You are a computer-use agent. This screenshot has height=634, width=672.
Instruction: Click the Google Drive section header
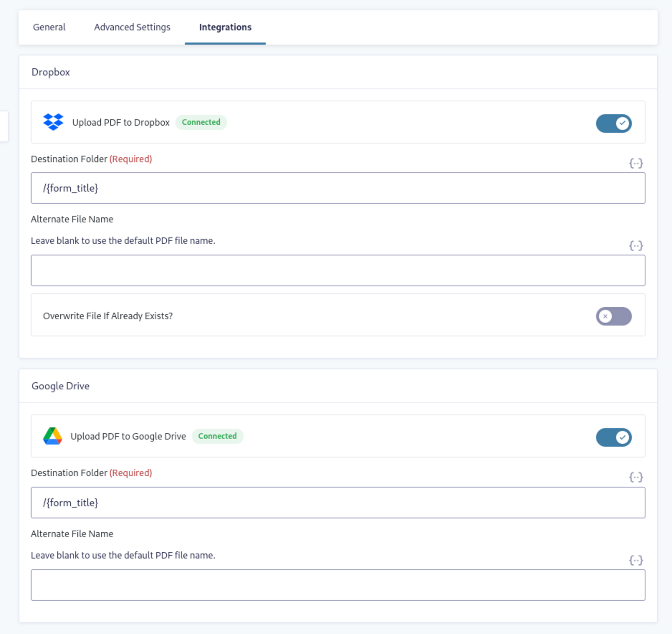[x=60, y=386]
